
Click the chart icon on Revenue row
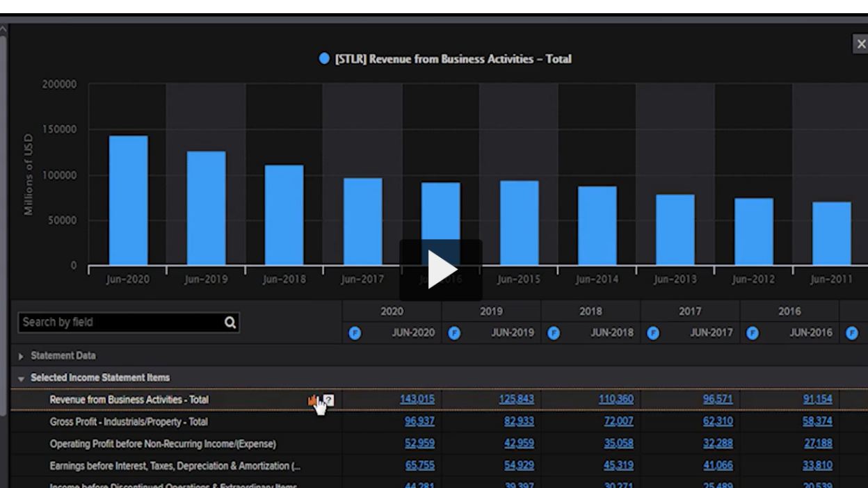click(313, 400)
